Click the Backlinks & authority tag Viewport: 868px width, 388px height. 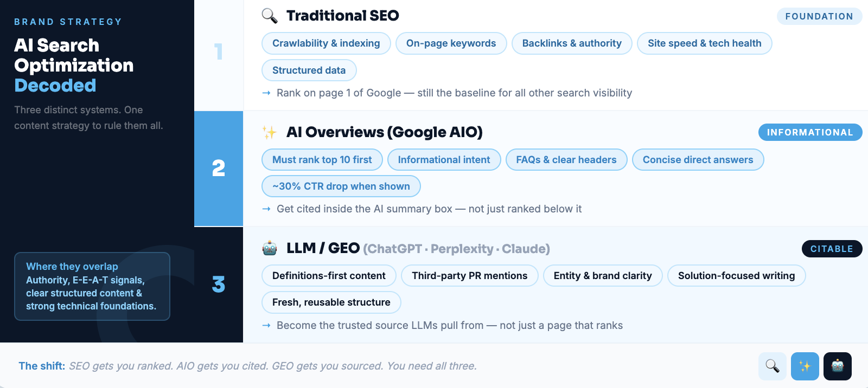coord(572,43)
